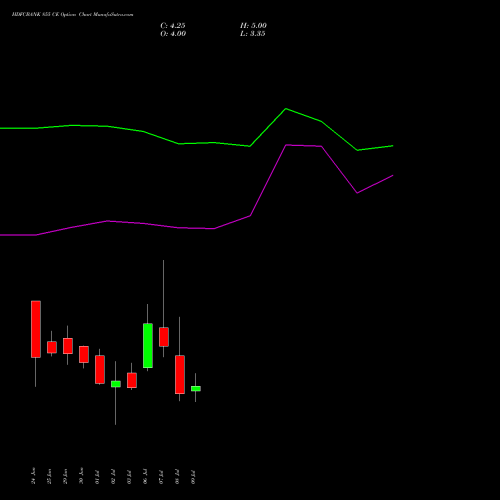The width and height of the screenshot is (500, 500).
Task: Click the low value 'L: 3.35'
Action: (253, 34)
